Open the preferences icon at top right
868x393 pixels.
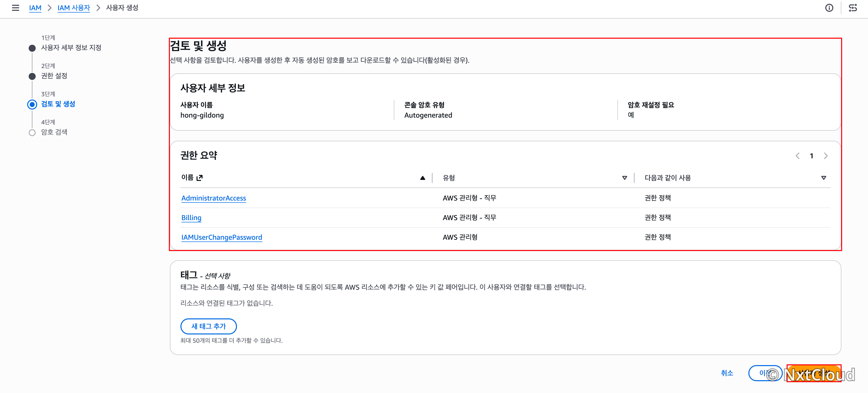852,8
